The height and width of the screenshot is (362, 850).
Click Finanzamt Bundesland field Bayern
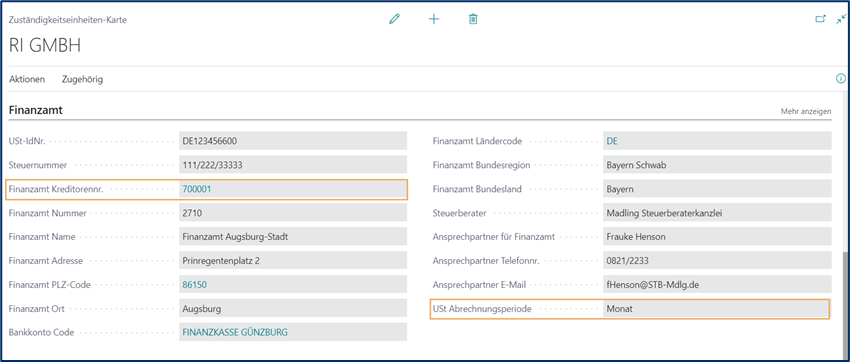(x=717, y=189)
